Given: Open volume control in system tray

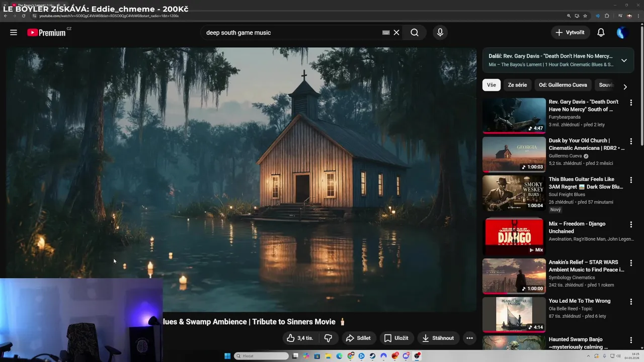Looking at the screenshot, I should 618,356.
